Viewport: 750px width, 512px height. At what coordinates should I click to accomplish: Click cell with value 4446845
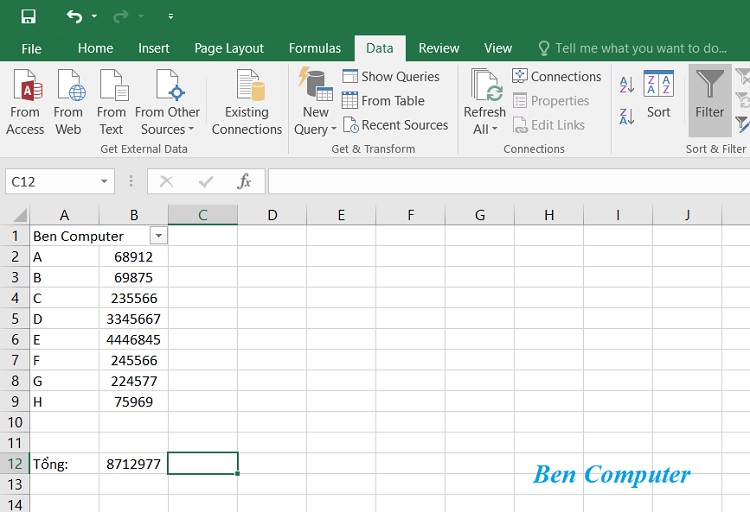[x=134, y=340]
